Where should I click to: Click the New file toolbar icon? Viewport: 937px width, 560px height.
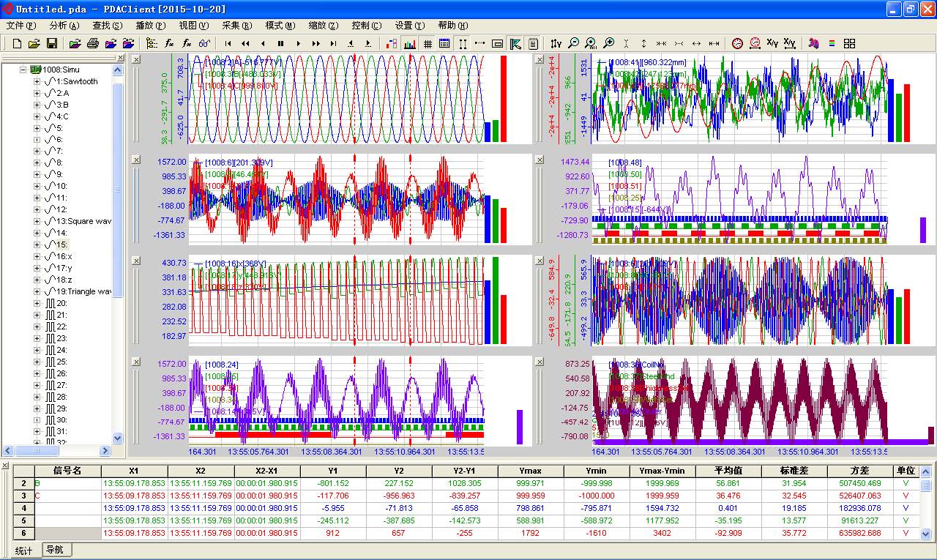(x=17, y=44)
